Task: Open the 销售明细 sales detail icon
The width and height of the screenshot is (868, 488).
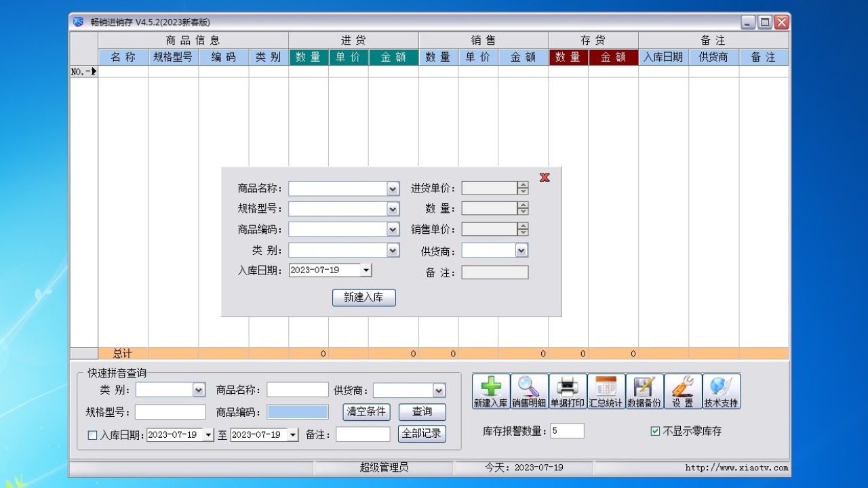Action: tap(528, 390)
